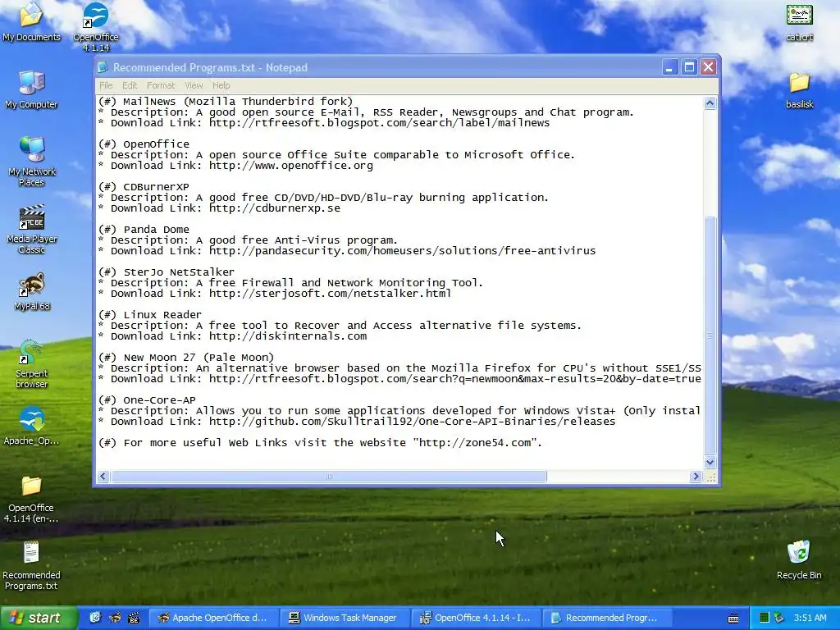This screenshot has width=840, height=630.
Task: Open Notepad Edit menu
Action: click(130, 85)
